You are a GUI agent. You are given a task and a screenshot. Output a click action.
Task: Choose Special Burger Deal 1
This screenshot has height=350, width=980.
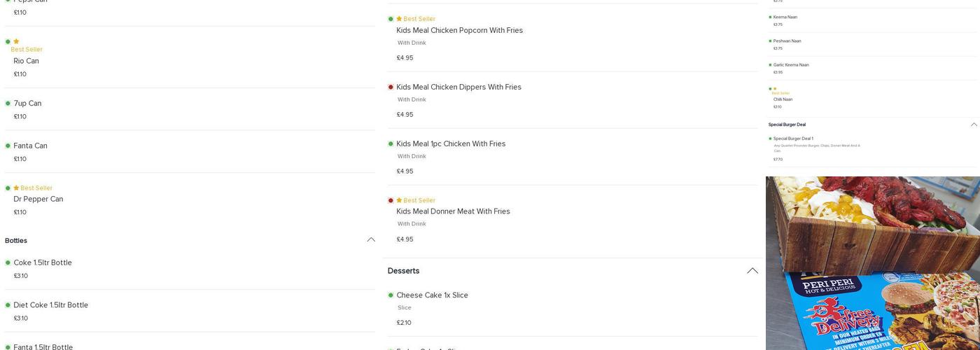[793, 139]
